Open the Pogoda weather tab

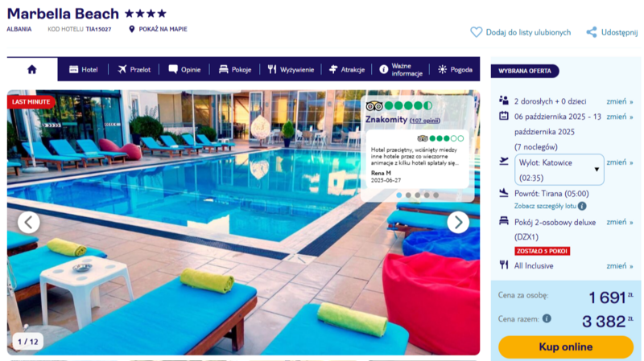tap(455, 70)
